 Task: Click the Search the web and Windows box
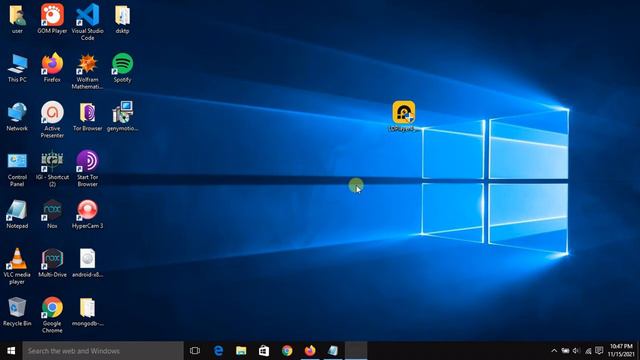tap(103, 351)
